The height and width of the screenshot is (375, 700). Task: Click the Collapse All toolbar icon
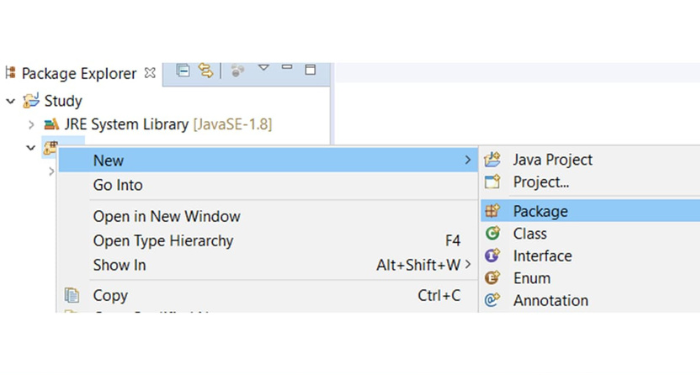(183, 70)
